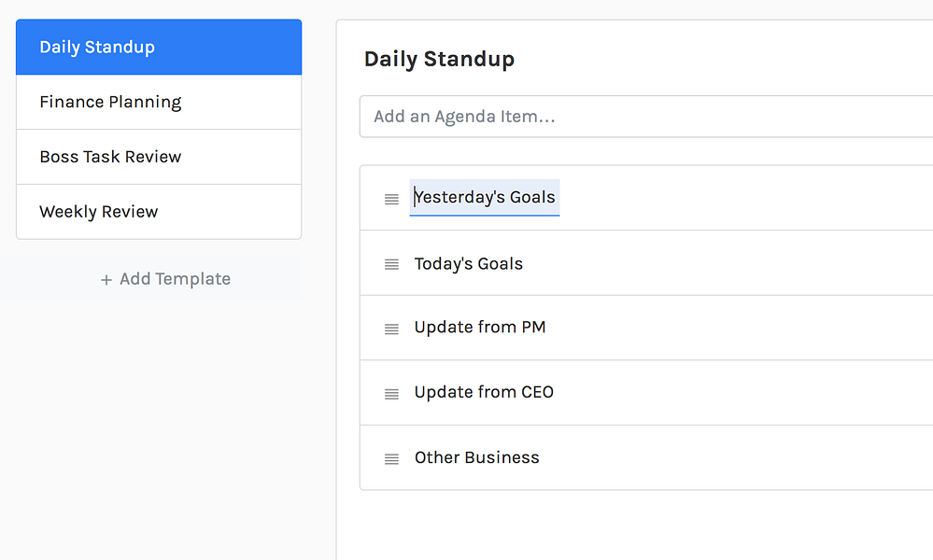The width and height of the screenshot is (933, 560).
Task: Edit the Today's Goals agenda item text
Action: click(x=469, y=263)
